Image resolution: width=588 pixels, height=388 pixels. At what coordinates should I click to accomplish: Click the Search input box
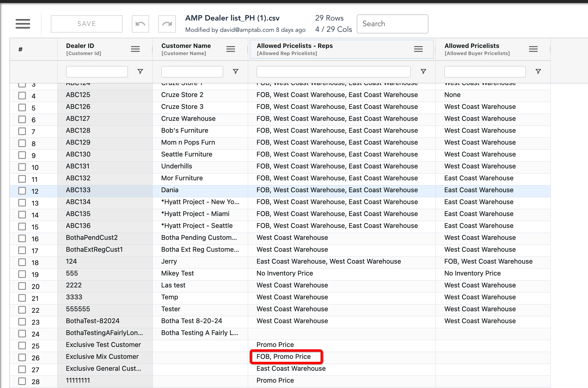click(x=392, y=24)
